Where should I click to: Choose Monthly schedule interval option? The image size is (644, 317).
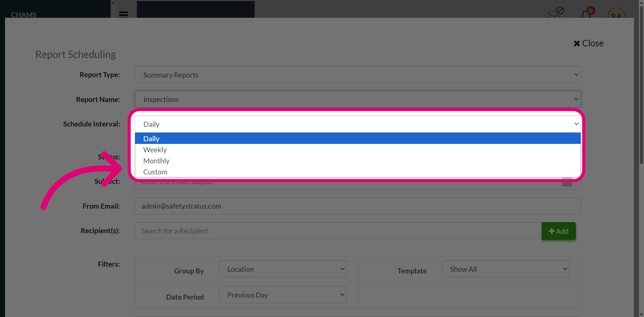point(358,161)
